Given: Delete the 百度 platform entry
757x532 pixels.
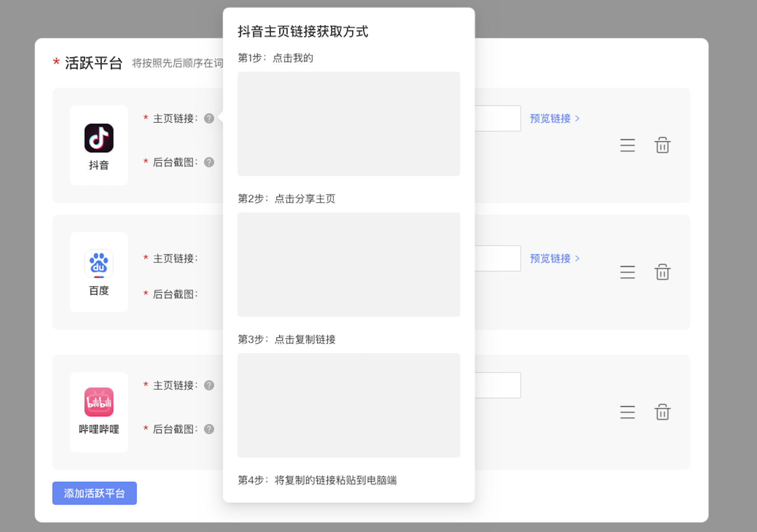Looking at the screenshot, I should pyautogui.click(x=662, y=272).
